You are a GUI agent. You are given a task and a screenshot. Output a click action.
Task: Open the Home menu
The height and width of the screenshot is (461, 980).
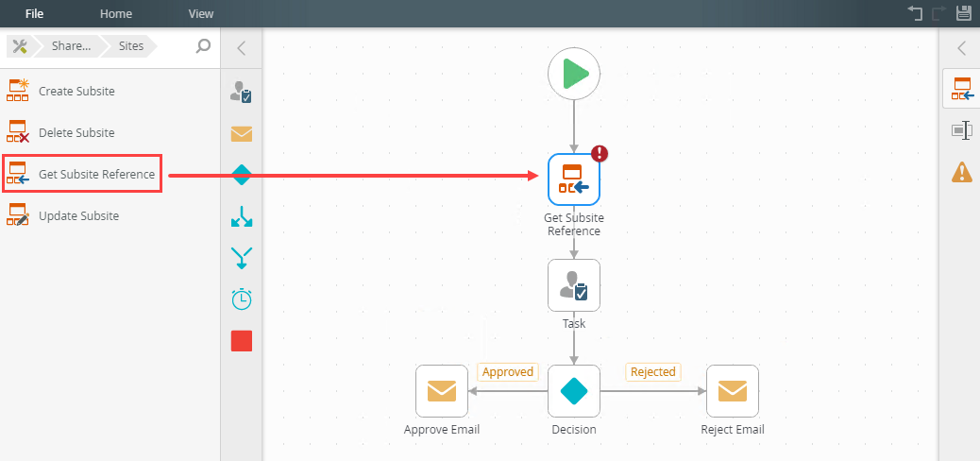116,14
